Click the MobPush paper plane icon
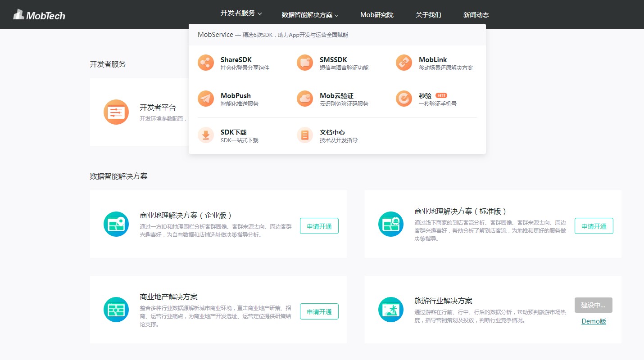The height and width of the screenshot is (360, 644). click(206, 99)
